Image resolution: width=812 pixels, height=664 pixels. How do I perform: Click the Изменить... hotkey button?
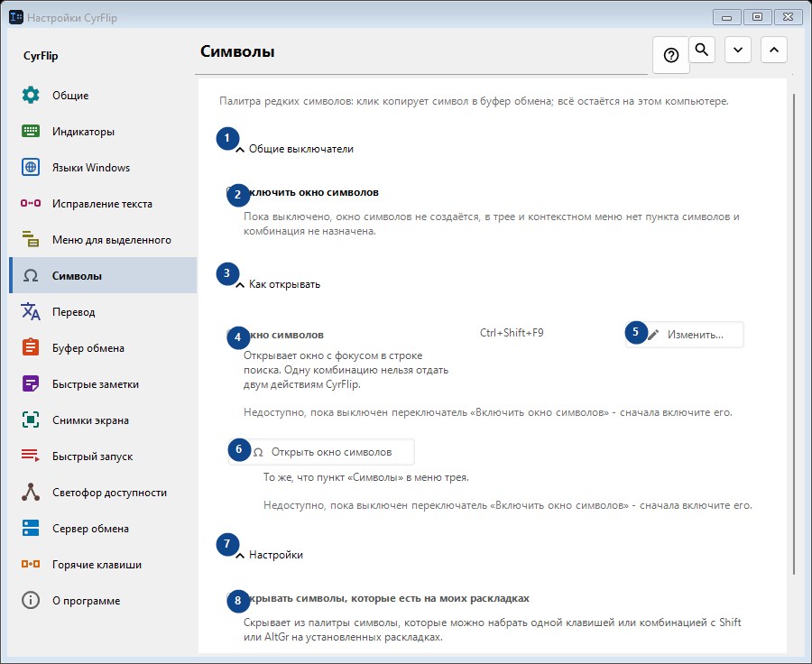click(684, 335)
